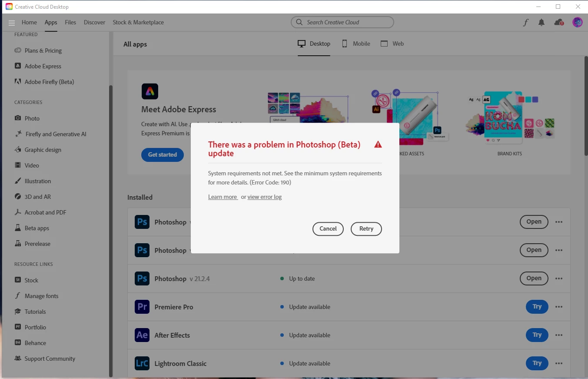
Task: Open the account profile avatar
Action: point(577,22)
